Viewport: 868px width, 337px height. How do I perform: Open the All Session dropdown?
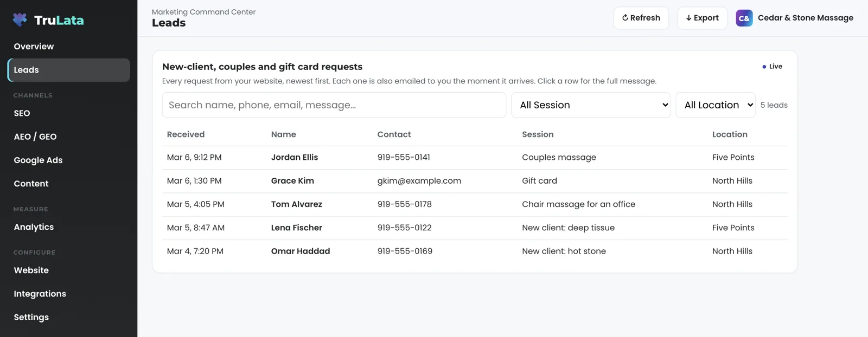tap(591, 105)
